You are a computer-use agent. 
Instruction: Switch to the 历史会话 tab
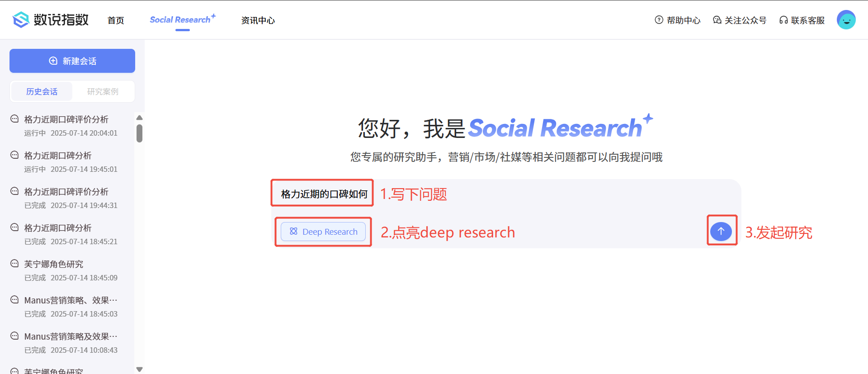click(x=42, y=91)
